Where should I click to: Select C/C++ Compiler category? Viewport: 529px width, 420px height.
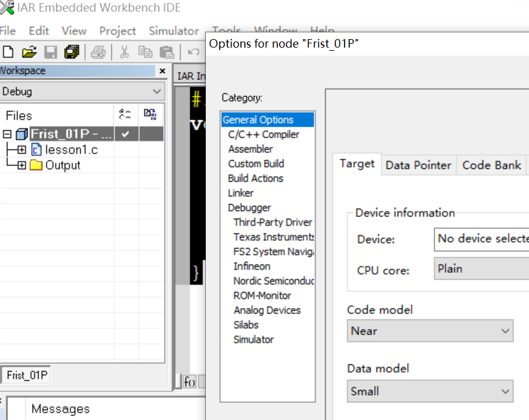(x=263, y=134)
